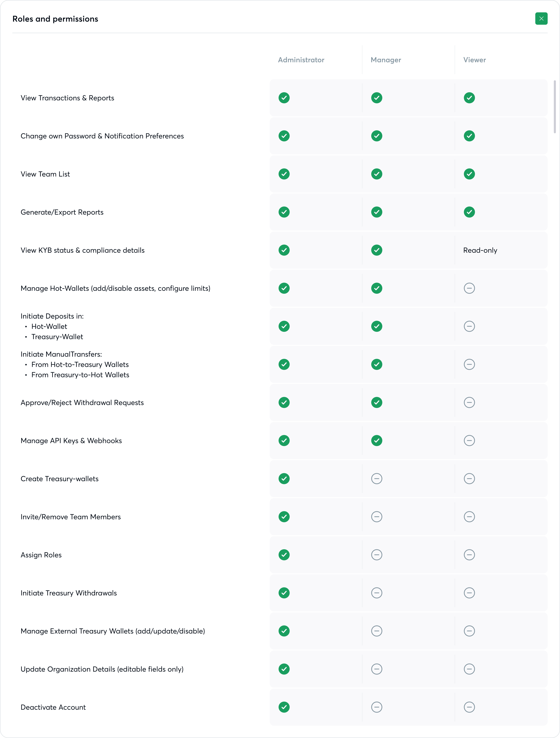
Task: Click the Roles and permissions title
Action: [55, 19]
